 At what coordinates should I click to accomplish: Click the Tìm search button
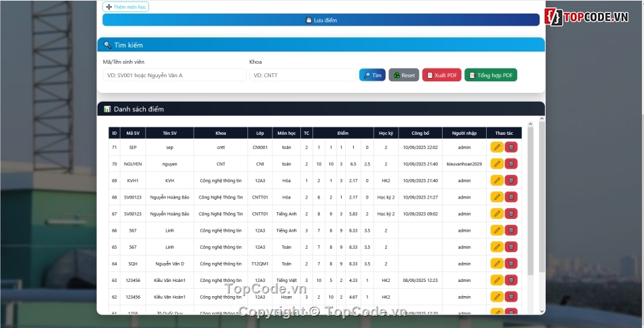pyautogui.click(x=372, y=75)
